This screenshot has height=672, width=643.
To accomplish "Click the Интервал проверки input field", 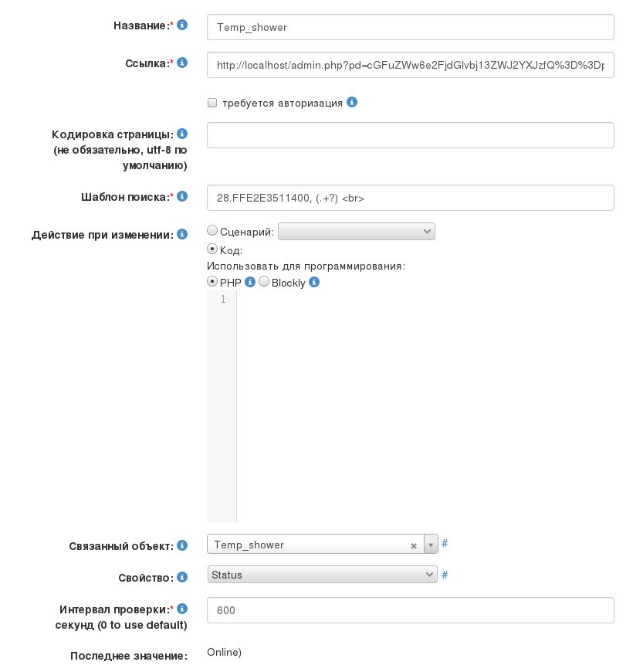I will point(410,610).
